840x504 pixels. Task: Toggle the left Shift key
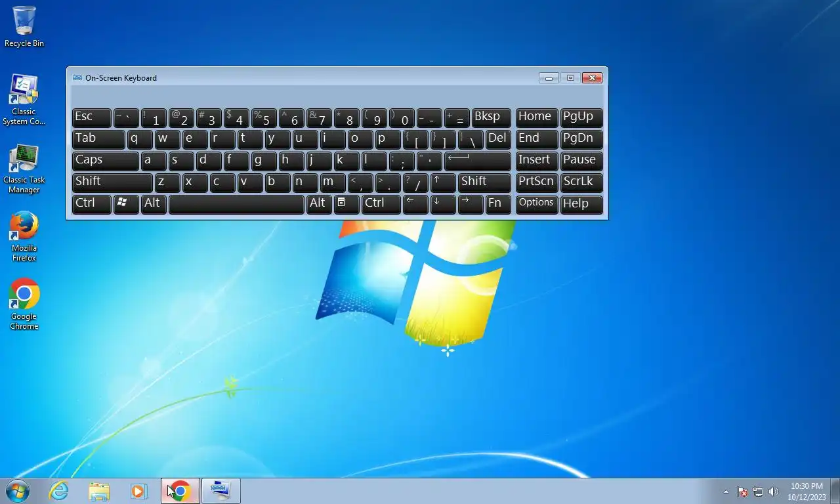pyautogui.click(x=112, y=182)
